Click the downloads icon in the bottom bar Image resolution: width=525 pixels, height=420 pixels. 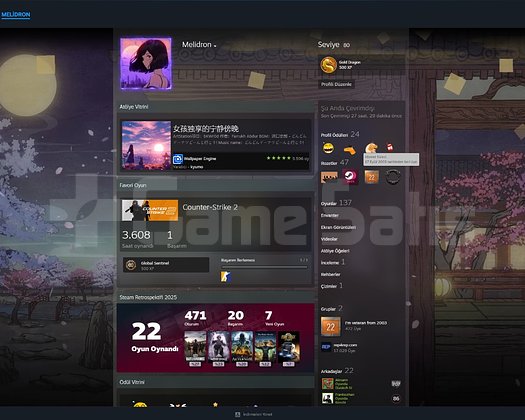[237, 414]
